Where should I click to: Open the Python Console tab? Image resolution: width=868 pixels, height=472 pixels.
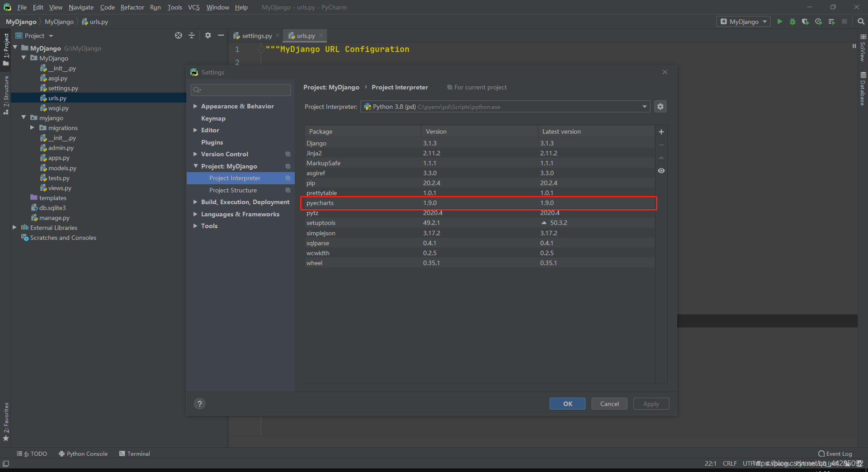(x=83, y=453)
